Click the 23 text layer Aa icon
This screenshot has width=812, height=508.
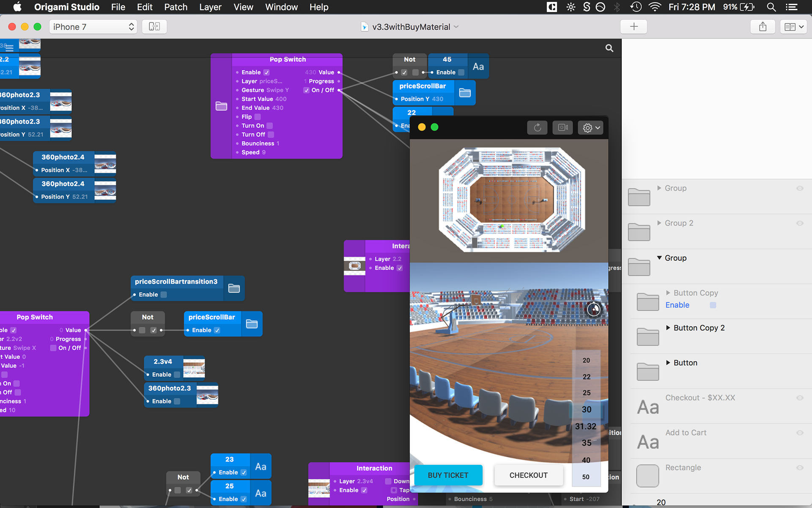261,467
